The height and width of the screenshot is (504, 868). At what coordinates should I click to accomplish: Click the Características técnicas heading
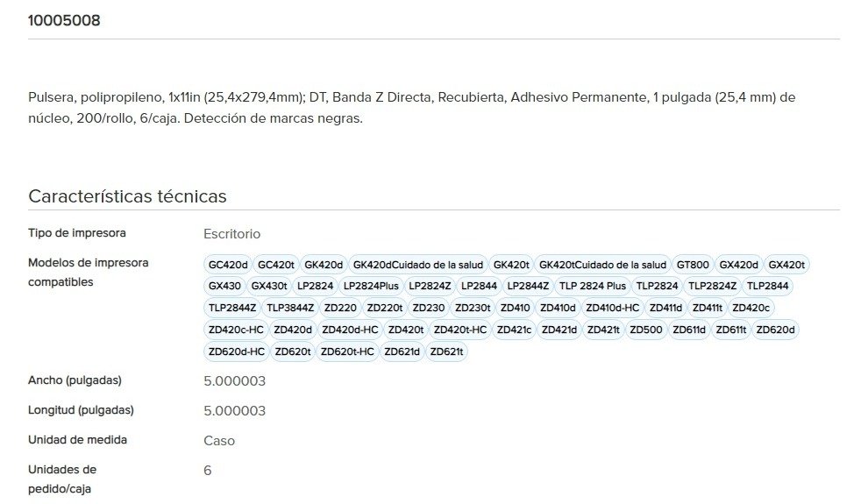(x=127, y=196)
